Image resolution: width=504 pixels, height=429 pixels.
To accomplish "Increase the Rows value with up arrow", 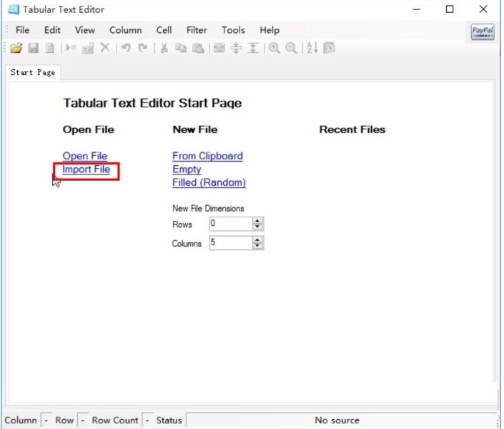I will pos(257,221).
